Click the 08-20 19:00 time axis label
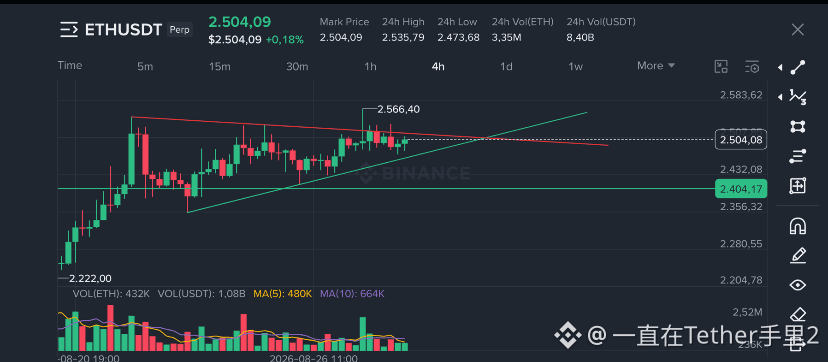Viewport: 828px width, 362px height. [x=89, y=358]
